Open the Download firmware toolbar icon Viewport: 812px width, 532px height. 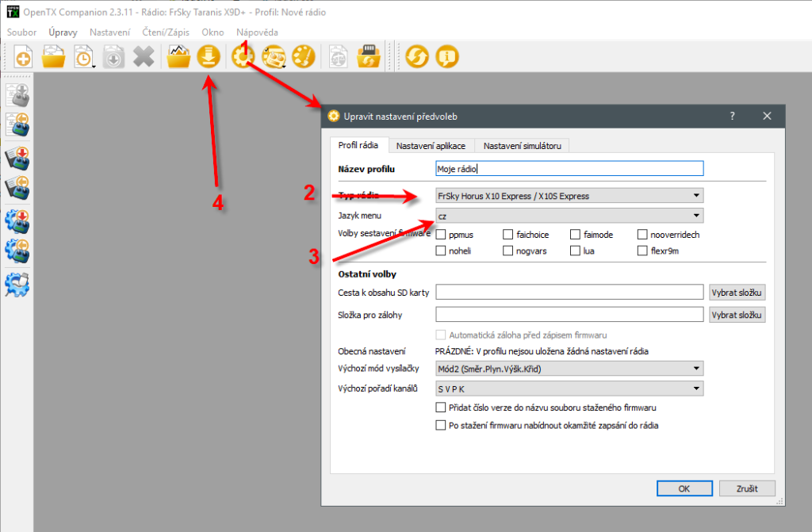pos(208,57)
